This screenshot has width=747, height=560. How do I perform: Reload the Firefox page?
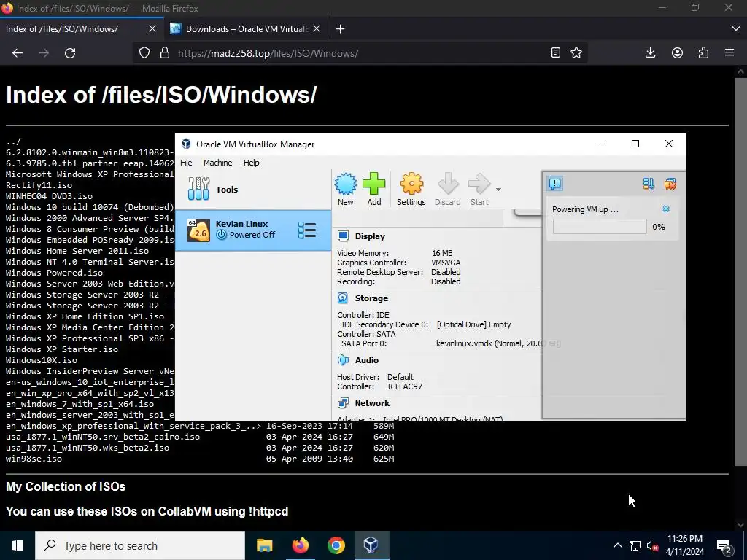70,53
